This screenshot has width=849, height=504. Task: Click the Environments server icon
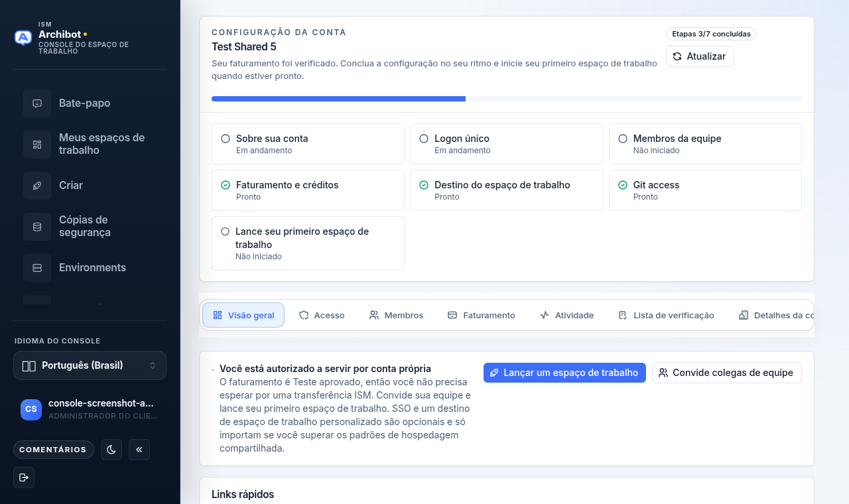pos(37,268)
